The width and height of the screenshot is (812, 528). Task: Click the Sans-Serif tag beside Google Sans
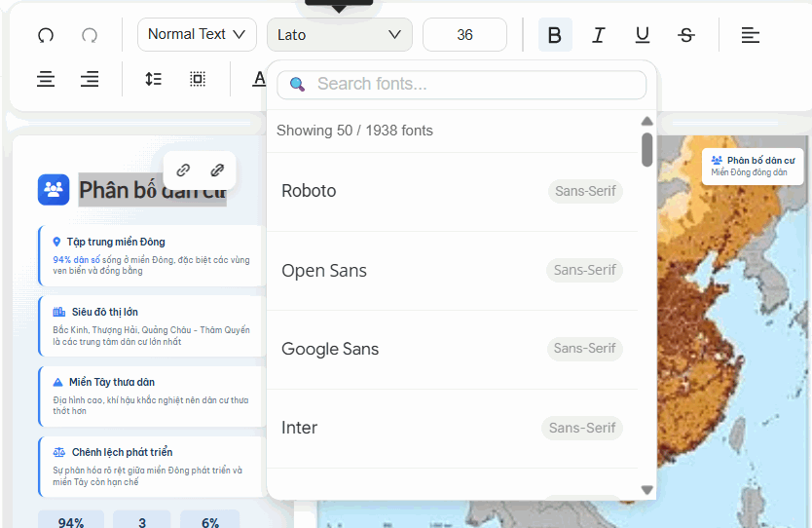[585, 348]
